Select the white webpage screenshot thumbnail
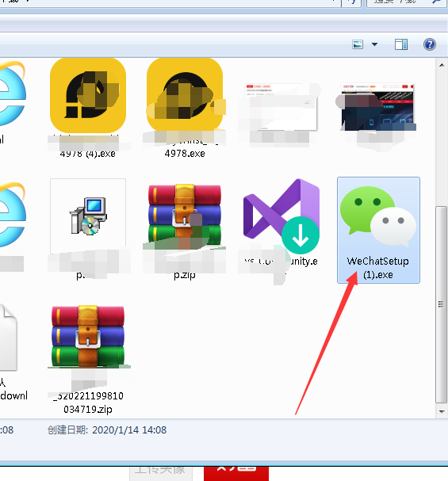Image resolution: width=448 pixels, height=481 pixels. (281, 107)
